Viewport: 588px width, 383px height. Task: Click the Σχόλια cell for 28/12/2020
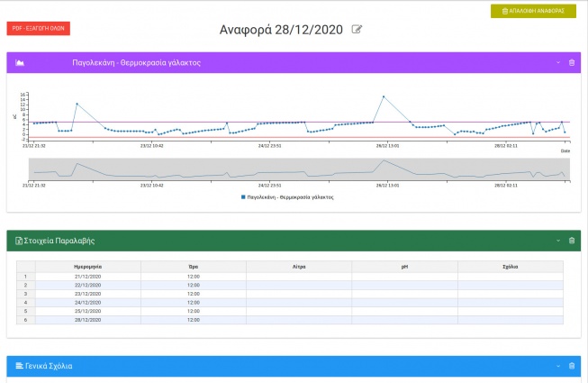pos(510,320)
